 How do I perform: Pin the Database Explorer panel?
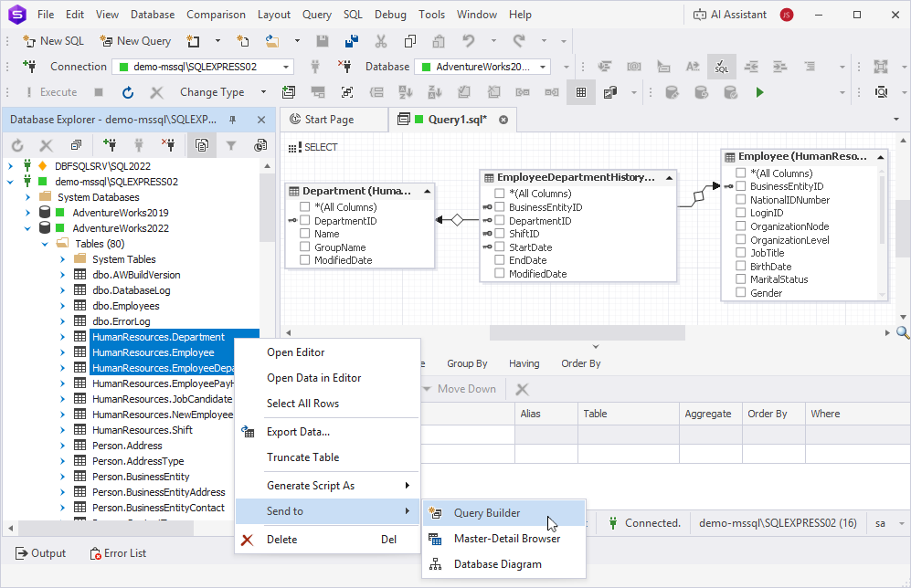pyautogui.click(x=232, y=120)
